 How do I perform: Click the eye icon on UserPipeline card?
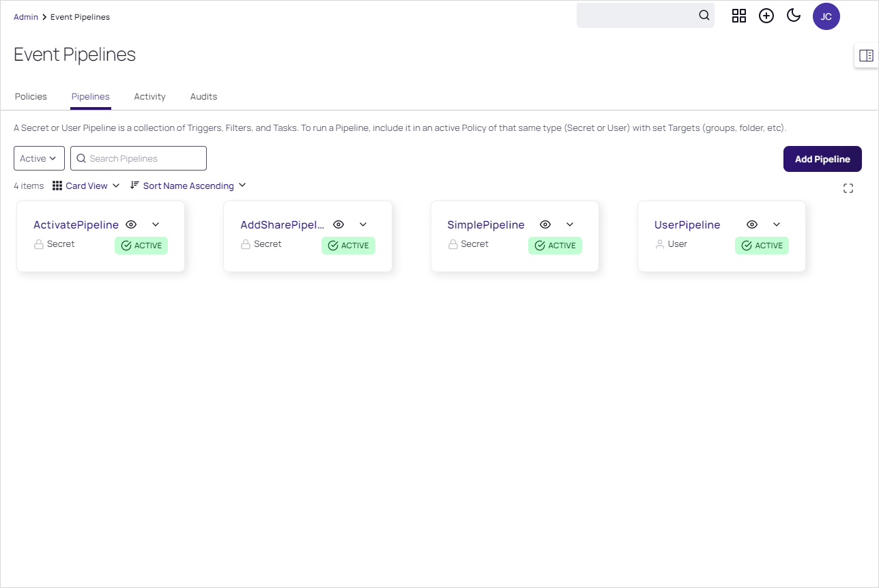pyautogui.click(x=752, y=224)
